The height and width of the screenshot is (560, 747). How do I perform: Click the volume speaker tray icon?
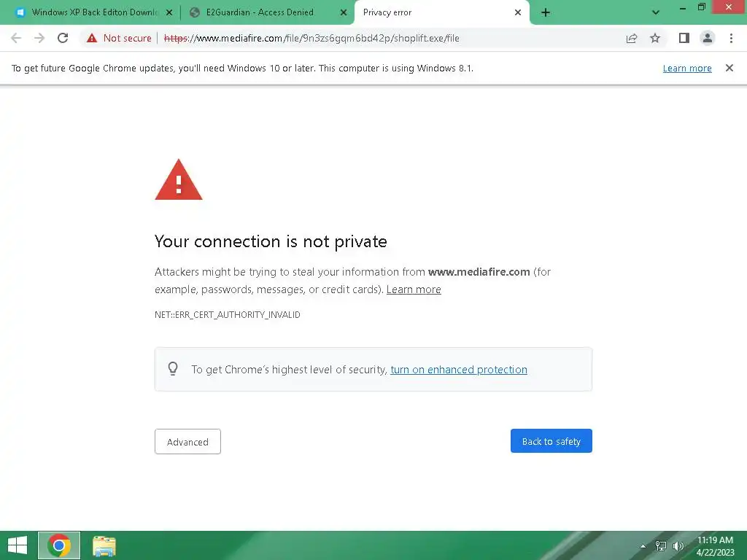click(x=678, y=546)
